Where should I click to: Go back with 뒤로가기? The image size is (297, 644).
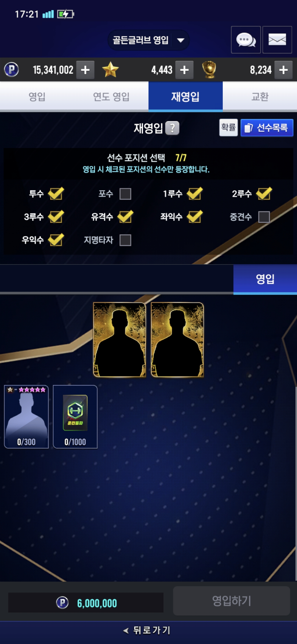(x=147, y=630)
